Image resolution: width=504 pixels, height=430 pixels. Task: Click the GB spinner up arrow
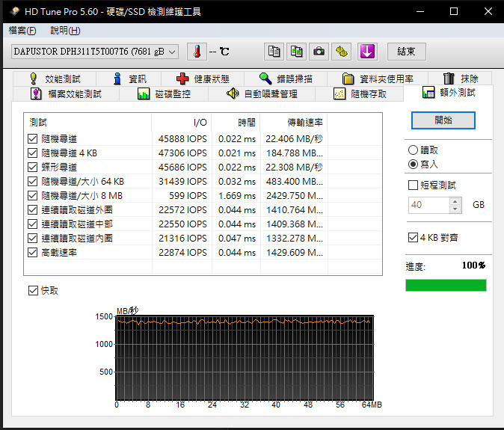pyautogui.click(x=455, y=201)
